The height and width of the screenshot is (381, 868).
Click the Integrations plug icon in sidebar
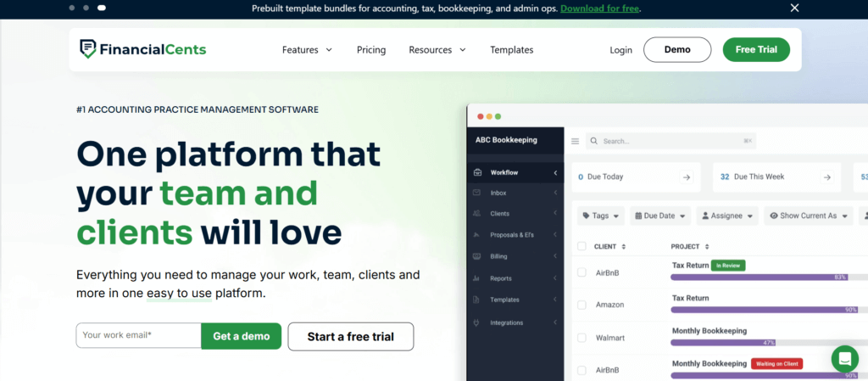click(477, 322)
